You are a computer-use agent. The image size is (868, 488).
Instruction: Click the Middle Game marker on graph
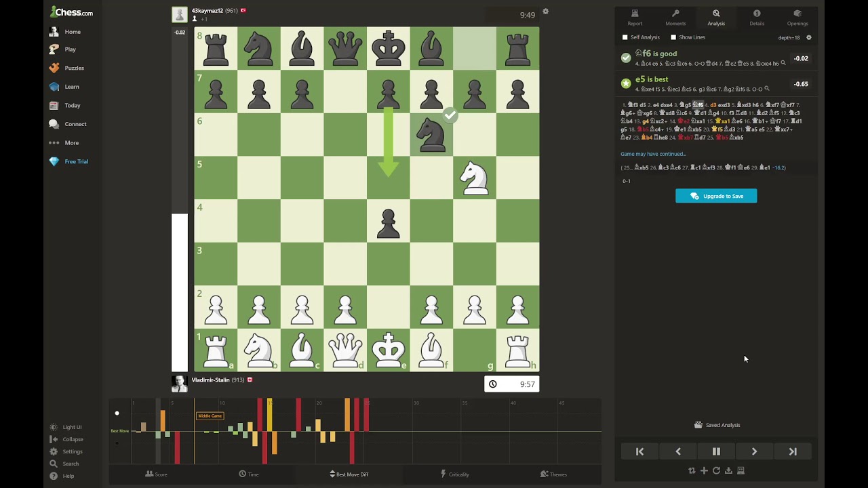click(x=210, y=415)
